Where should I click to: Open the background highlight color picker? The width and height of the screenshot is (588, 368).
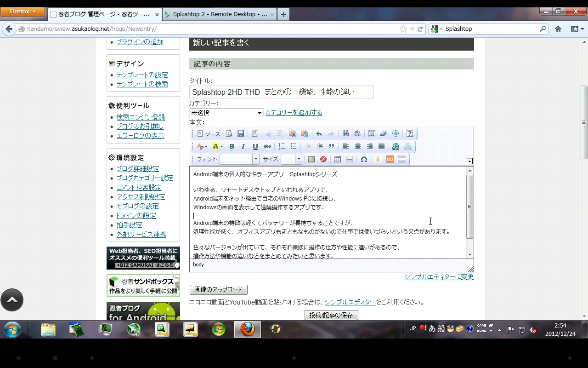217,147
